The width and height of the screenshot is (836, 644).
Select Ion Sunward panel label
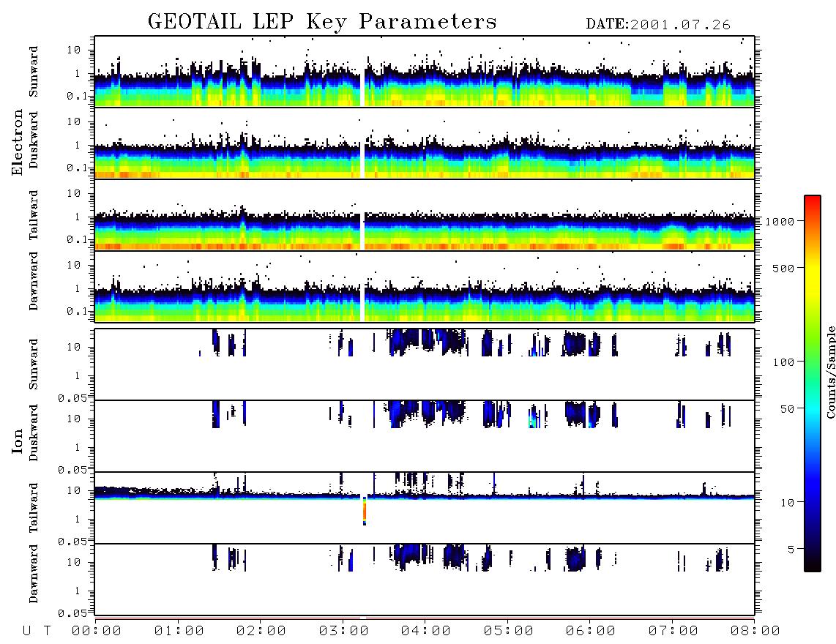pos(34,364)
